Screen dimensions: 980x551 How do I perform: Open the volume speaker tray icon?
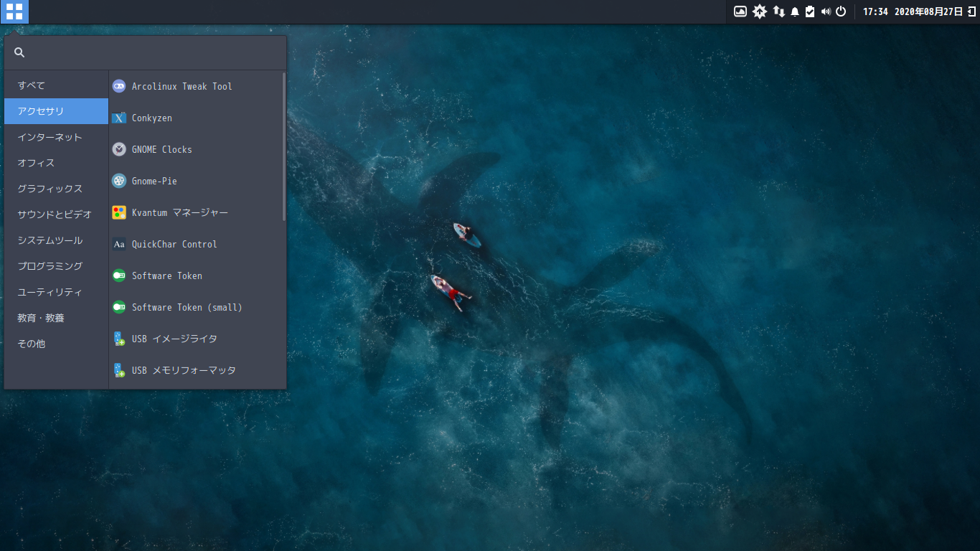[x=826, y=11]
